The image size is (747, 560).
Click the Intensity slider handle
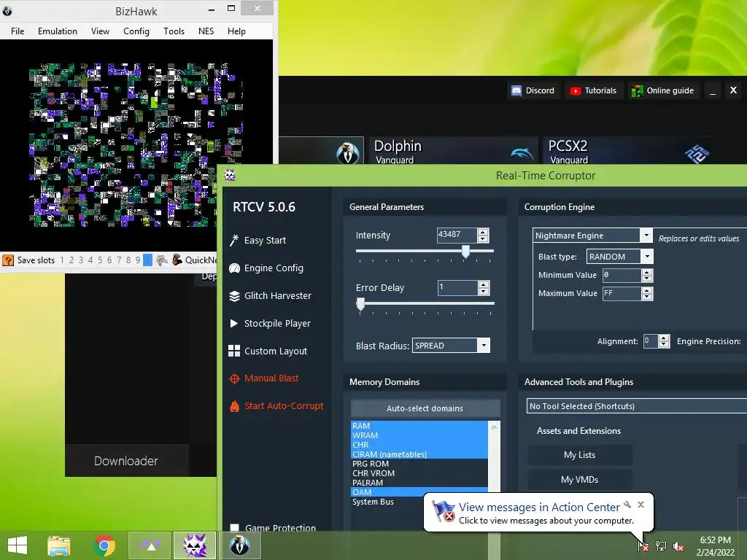[x=465, y=252]
